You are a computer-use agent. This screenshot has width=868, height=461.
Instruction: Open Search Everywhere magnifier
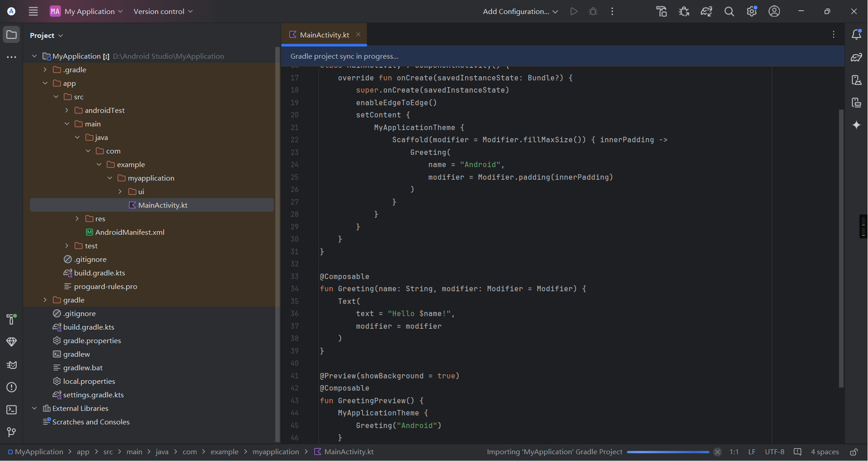729,11
